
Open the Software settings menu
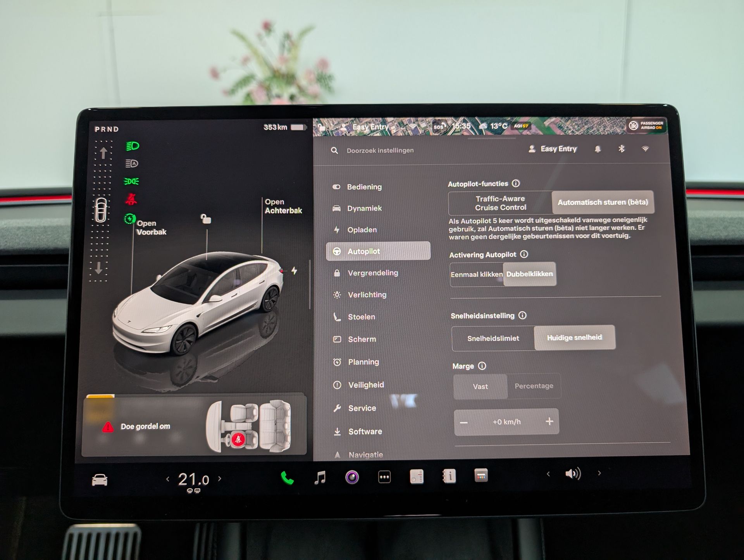tap(365, 431)
